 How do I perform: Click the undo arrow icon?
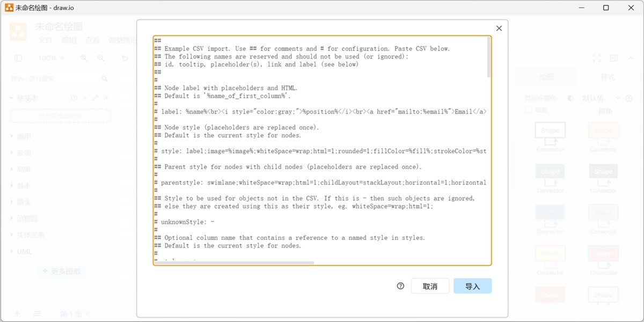click(125, 58)
